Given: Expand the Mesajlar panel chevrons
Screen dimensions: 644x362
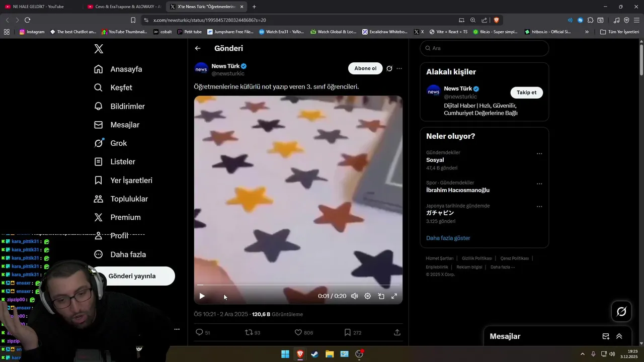Looking at the screenshot, I should click(619, 336).
